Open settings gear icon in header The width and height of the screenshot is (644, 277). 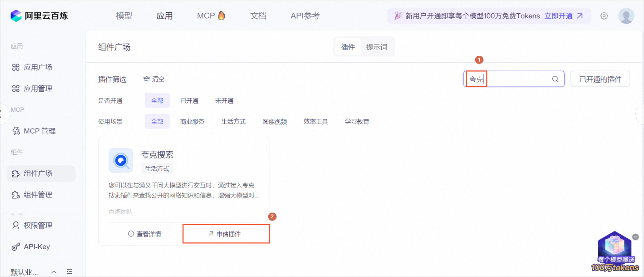click(604, 16)
